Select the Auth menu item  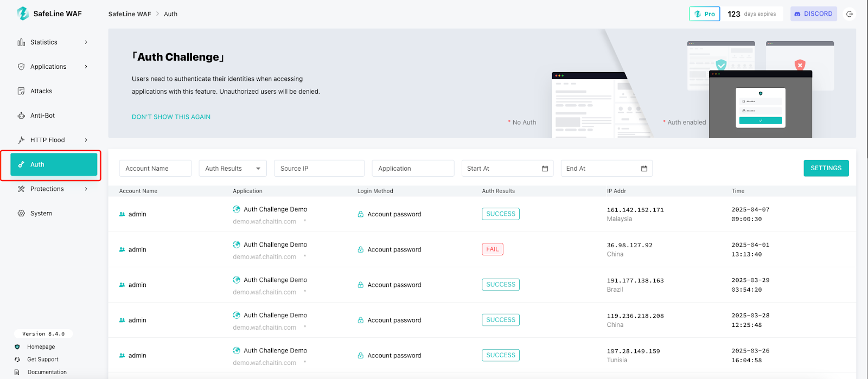coord(54,164)
